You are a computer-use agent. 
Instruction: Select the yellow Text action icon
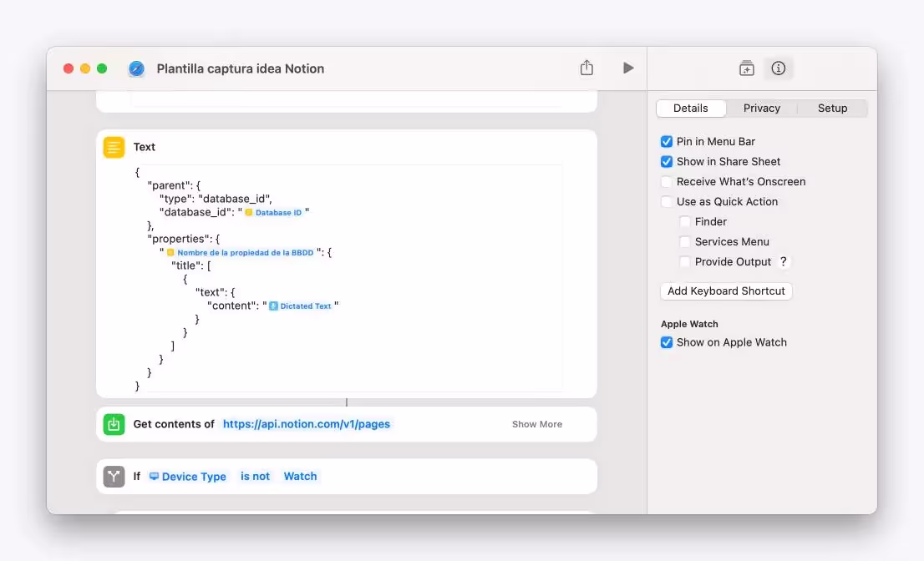[x=114, y=147]
